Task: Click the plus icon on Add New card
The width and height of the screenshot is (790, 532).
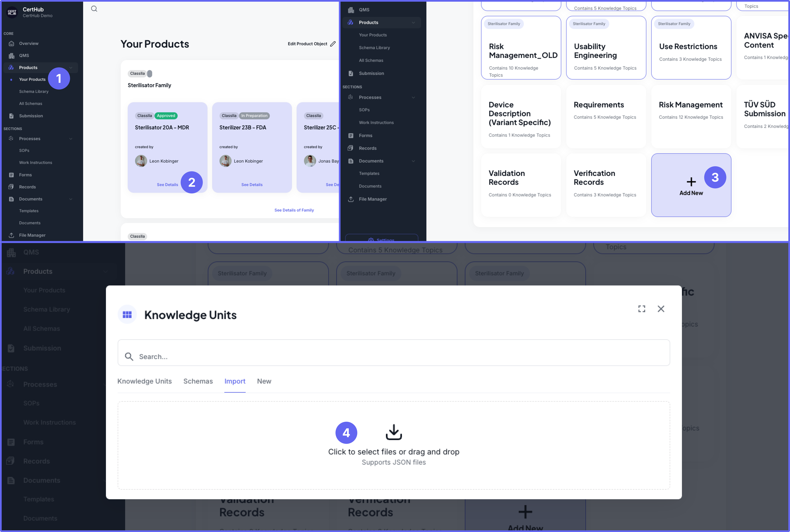Action: pos(691,182)
